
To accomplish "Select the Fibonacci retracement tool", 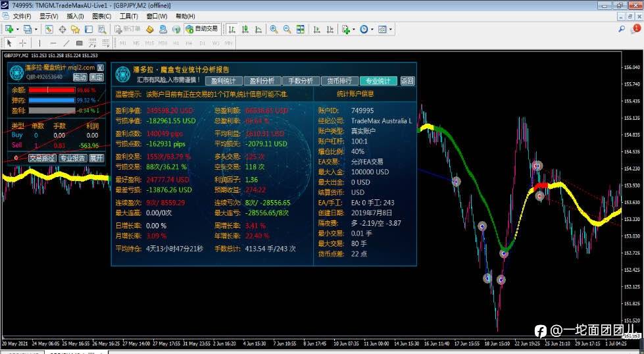I will point(106,43).
